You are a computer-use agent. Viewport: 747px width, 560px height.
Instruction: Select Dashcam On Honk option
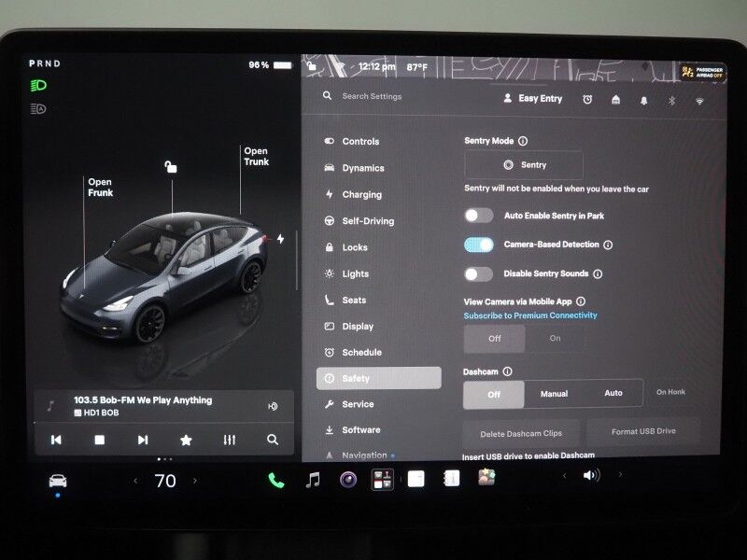pyautogui.click(x=670, y=392)
